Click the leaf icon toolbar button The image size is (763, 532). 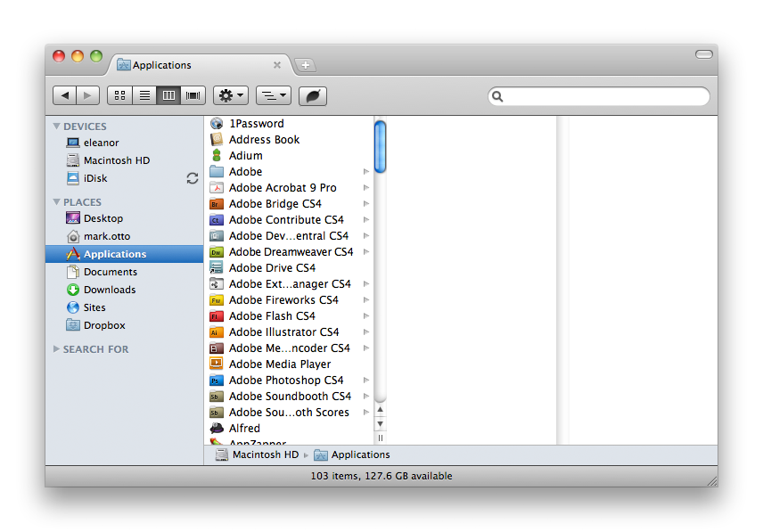coord(312,95)
